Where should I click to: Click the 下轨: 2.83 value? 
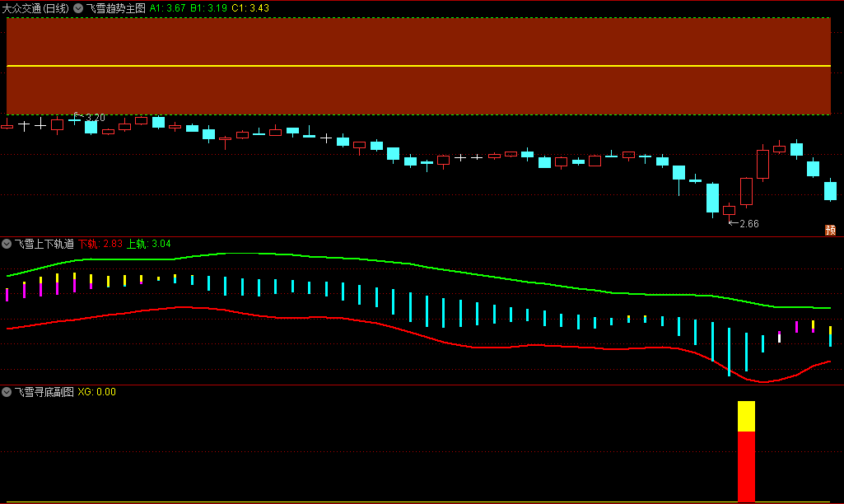pyautogui.click(x=100, y=244)
